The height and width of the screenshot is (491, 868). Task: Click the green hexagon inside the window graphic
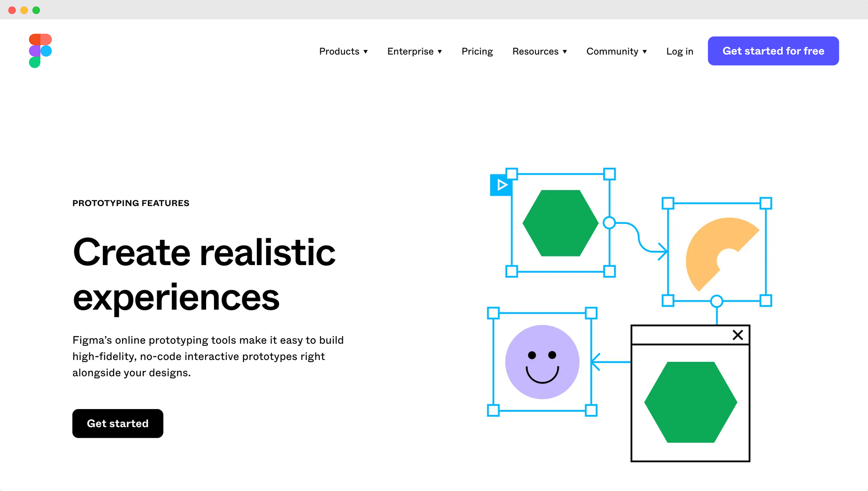690,402
